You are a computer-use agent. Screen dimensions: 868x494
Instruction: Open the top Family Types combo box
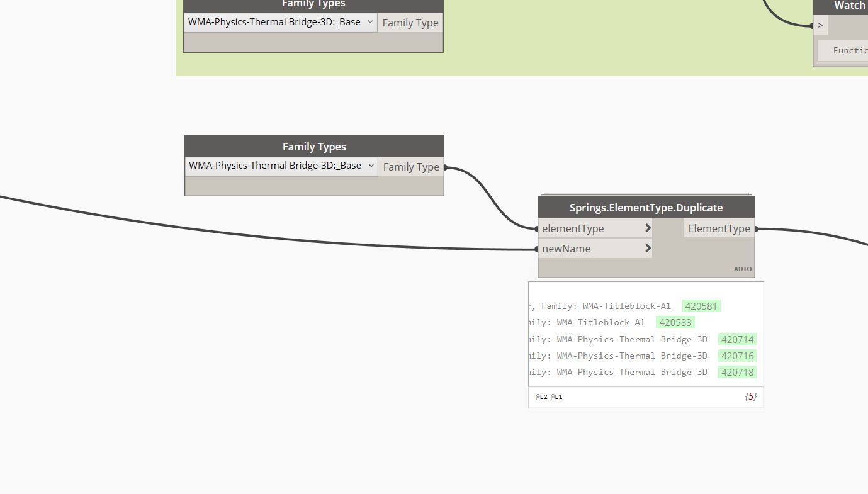(277, 22)
